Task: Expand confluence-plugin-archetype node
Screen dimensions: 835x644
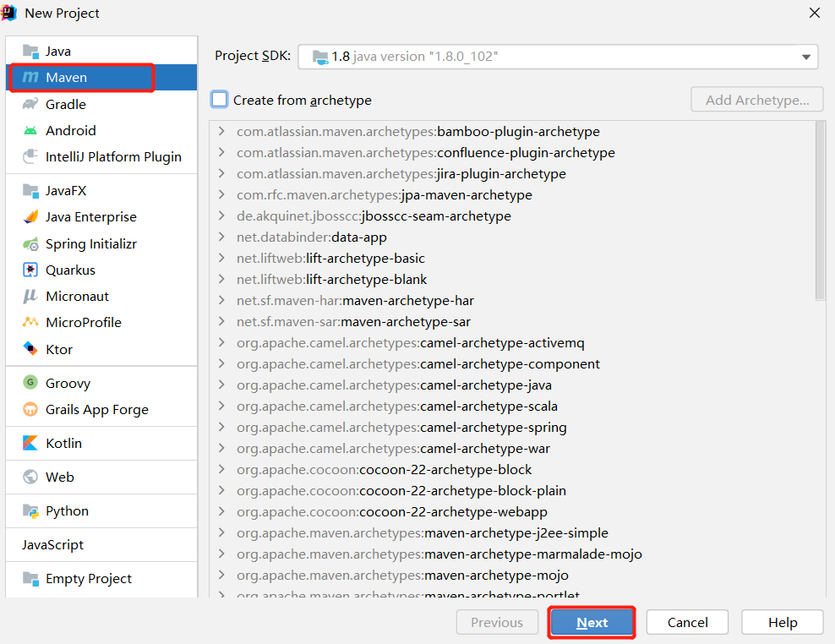Action: [221, 152]
